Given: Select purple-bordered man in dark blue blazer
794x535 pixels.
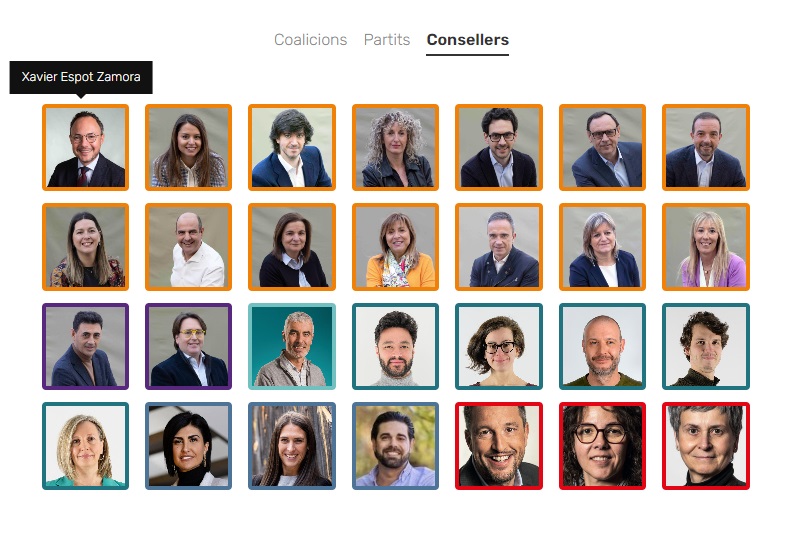Looking at the screenshot, I should (86, 346).
